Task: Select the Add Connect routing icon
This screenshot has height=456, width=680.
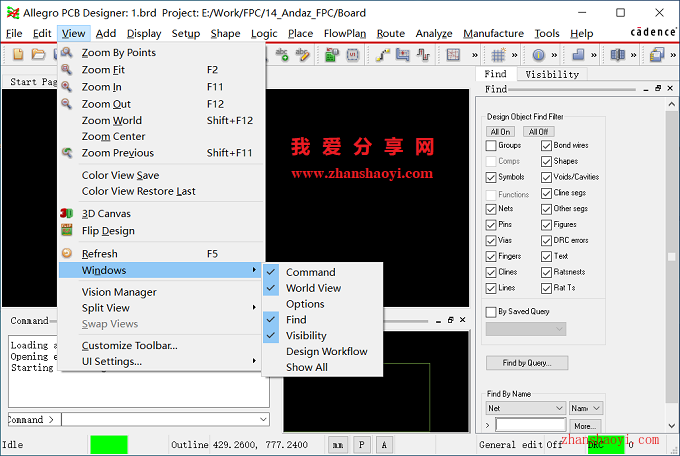Action: pos(382,55)
